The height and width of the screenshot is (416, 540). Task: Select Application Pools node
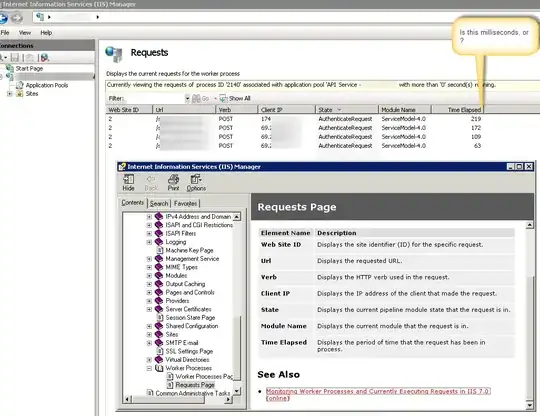point(47,85)
